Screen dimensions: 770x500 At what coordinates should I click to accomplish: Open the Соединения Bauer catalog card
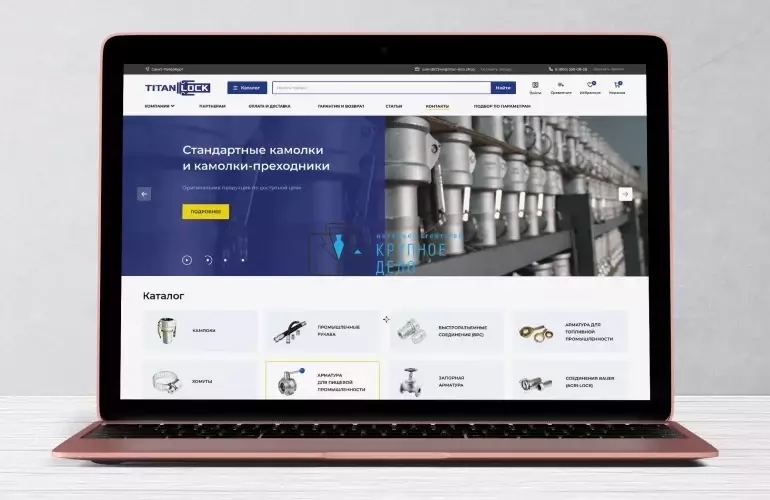point(570,381)
